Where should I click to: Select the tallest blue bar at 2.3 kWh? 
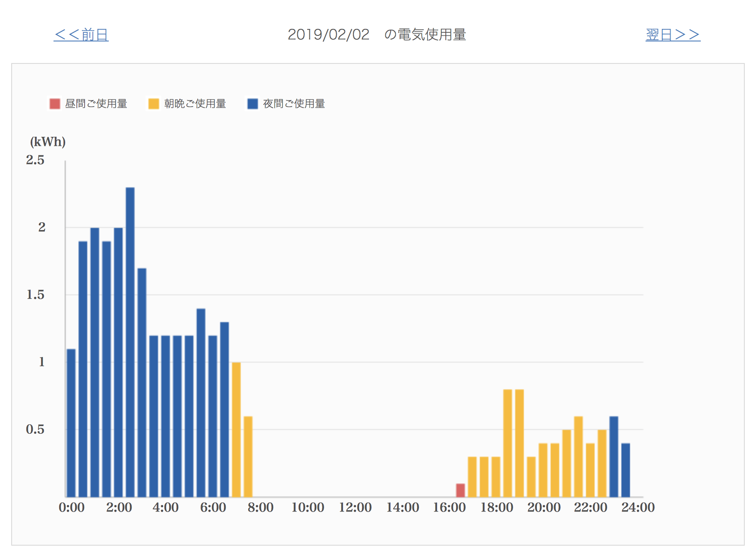click(x=130, y=342)
